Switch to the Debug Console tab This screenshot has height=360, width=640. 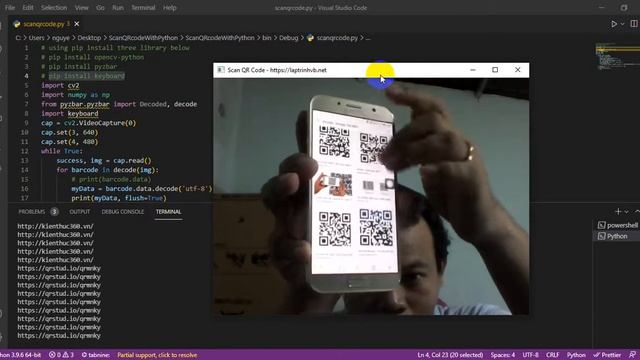(x=122, y=211)
